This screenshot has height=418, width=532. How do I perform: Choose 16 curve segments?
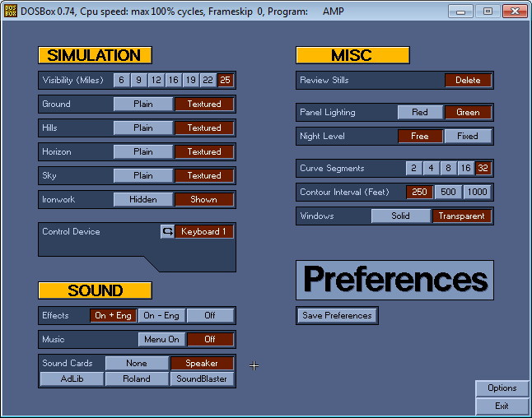tap(466, 169)
